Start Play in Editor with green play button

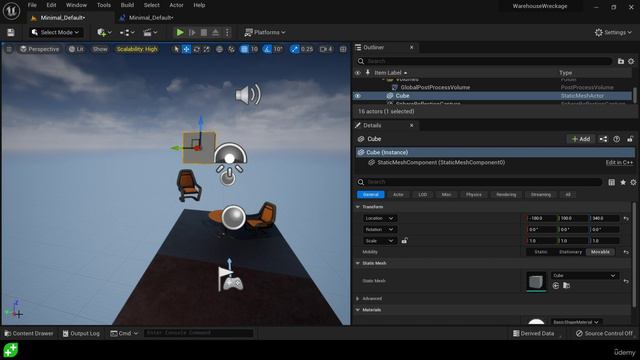tap(180, 32)
